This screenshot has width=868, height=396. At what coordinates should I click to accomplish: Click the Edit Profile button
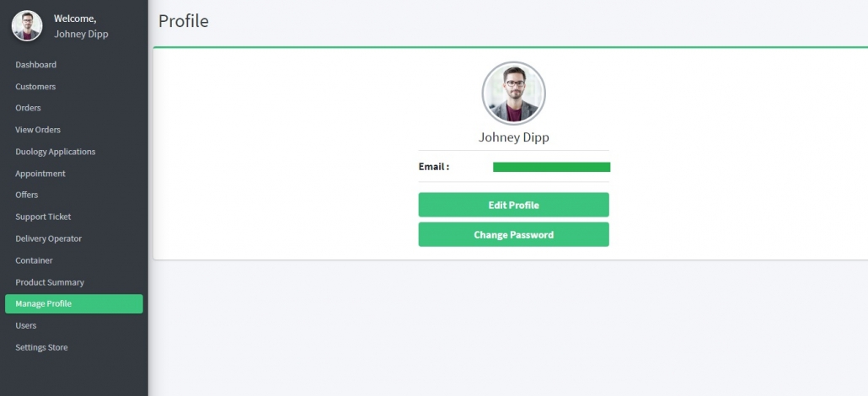514,205
